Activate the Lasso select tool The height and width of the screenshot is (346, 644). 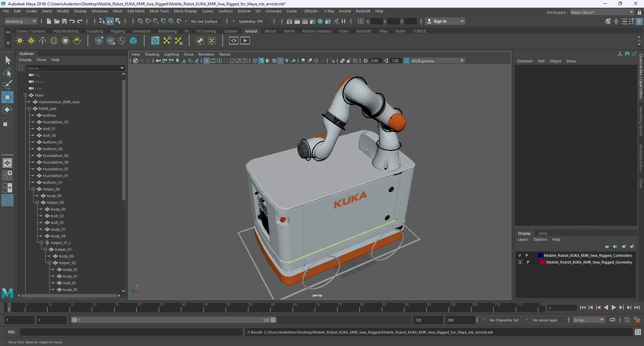click(7, 73)
